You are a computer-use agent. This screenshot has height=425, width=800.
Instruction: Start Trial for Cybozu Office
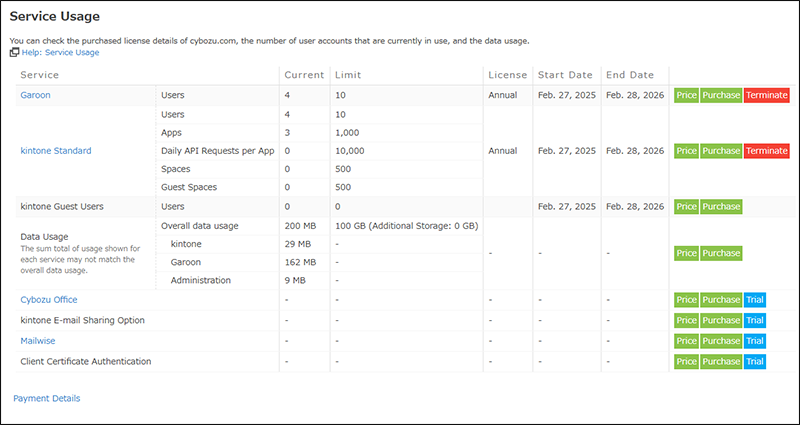(755, 300)
